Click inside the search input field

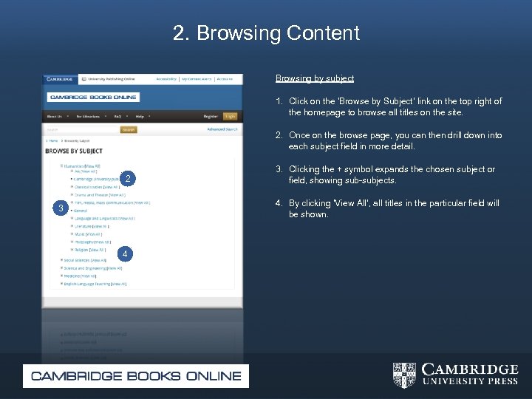tap(81, 129)
